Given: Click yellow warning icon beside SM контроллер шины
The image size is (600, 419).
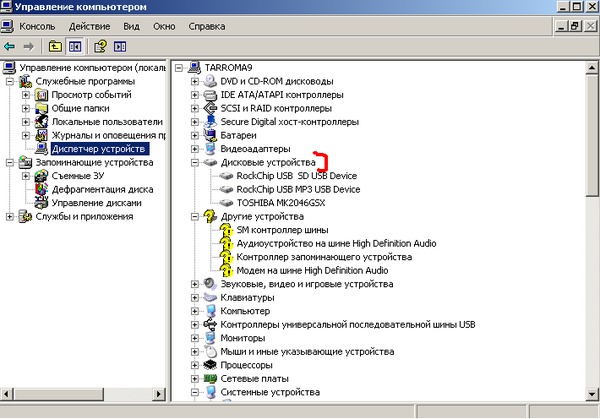Looking at the screenshot, I should tap(227, 230).
